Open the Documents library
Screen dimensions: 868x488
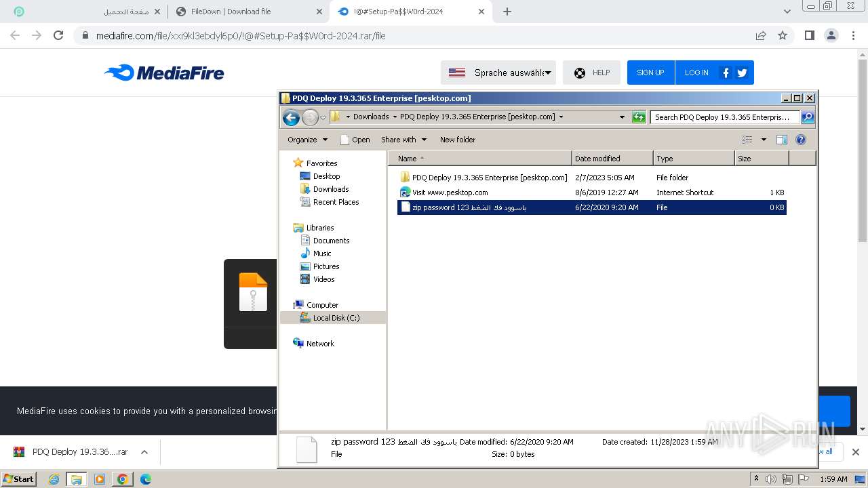click(331, 241)
